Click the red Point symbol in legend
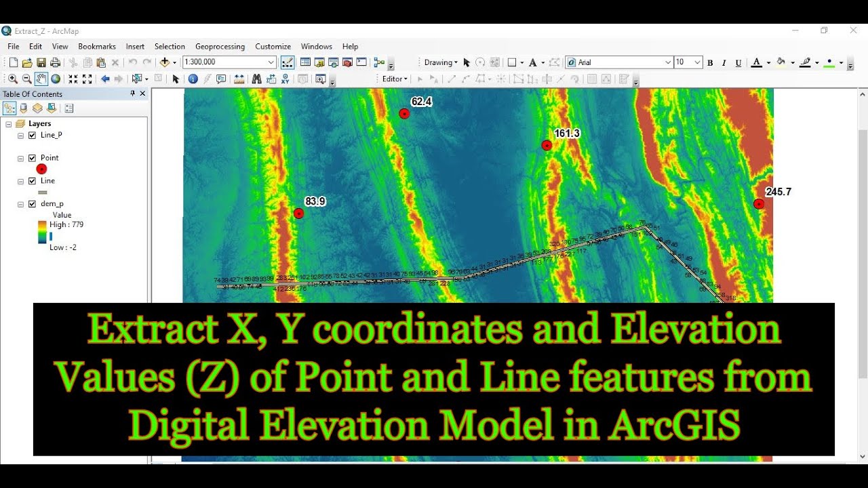Image resolution: width=868 pixels, height=488 pixels. click(x=41, y=169)
